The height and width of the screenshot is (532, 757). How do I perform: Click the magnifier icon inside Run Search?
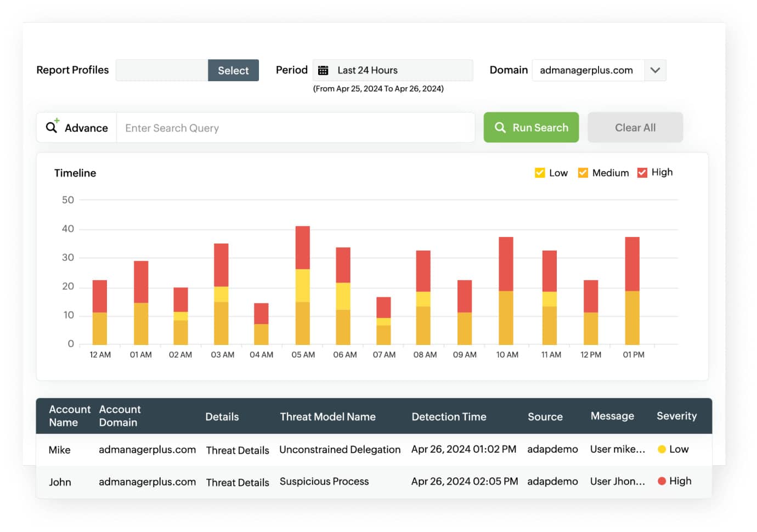[500, 127]
